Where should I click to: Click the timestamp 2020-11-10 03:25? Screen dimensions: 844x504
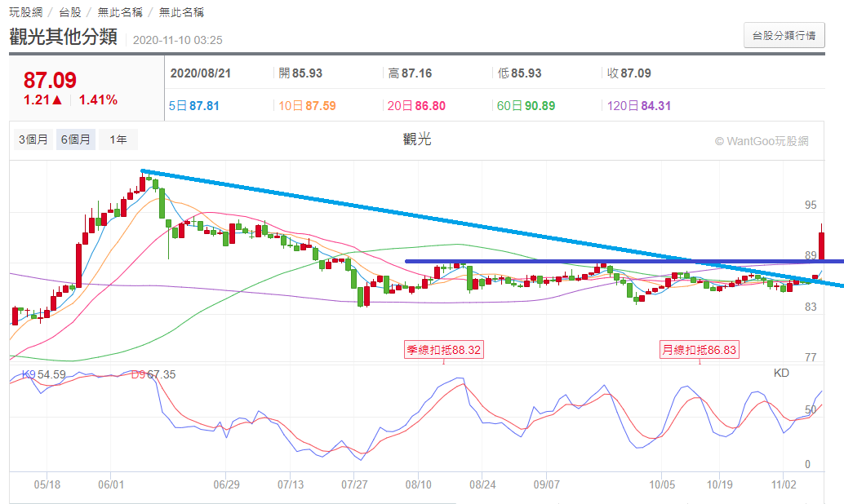178,40
